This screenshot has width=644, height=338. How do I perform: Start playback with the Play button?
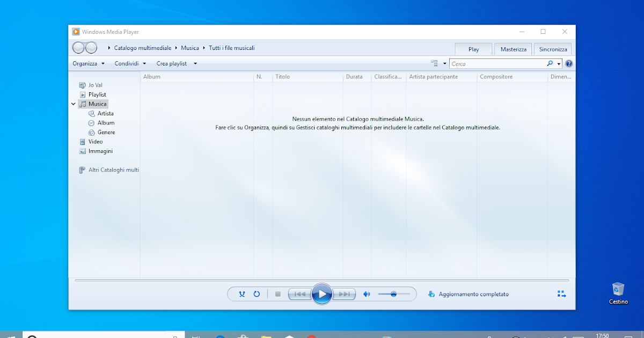pyautogui.click(x=322, y=294)
